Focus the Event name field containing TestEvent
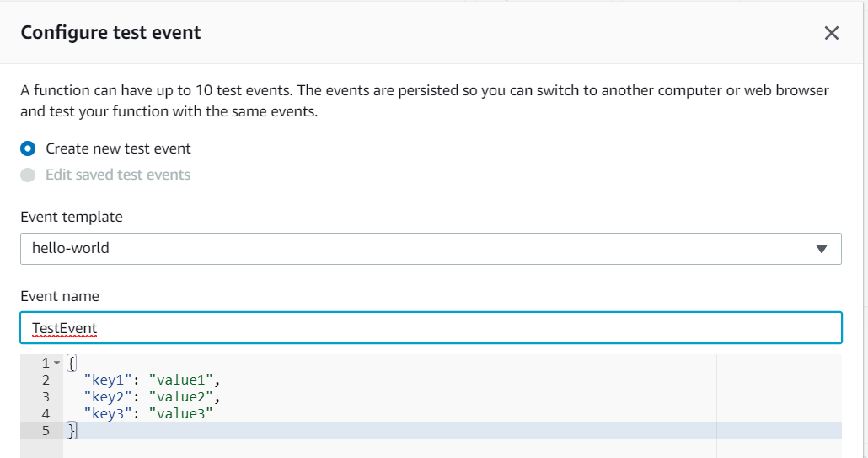Viewport: 868px width, 458px height. 430,328
